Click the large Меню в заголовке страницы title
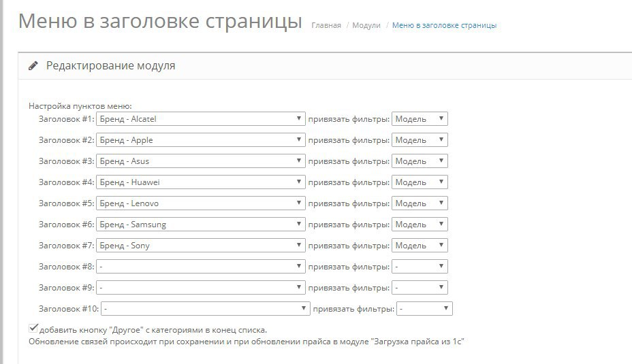The height and width of the screenshot is (364, 632). point(160,20)
